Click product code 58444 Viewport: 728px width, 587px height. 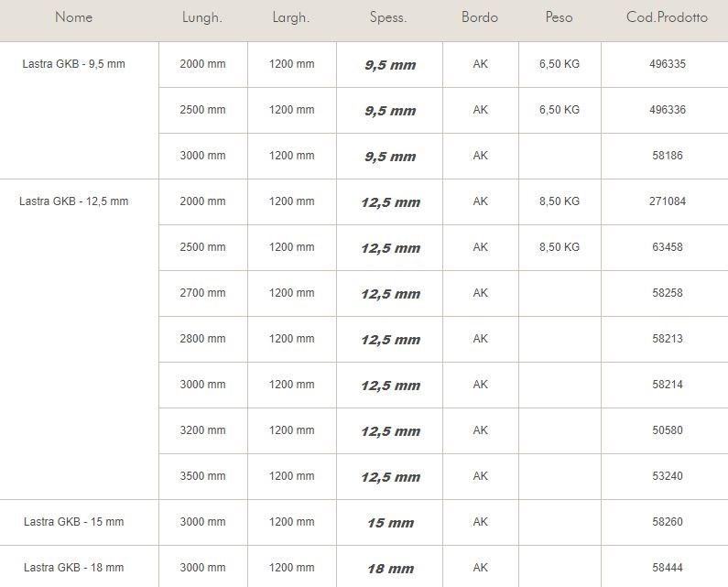click(x=668, y=568)
